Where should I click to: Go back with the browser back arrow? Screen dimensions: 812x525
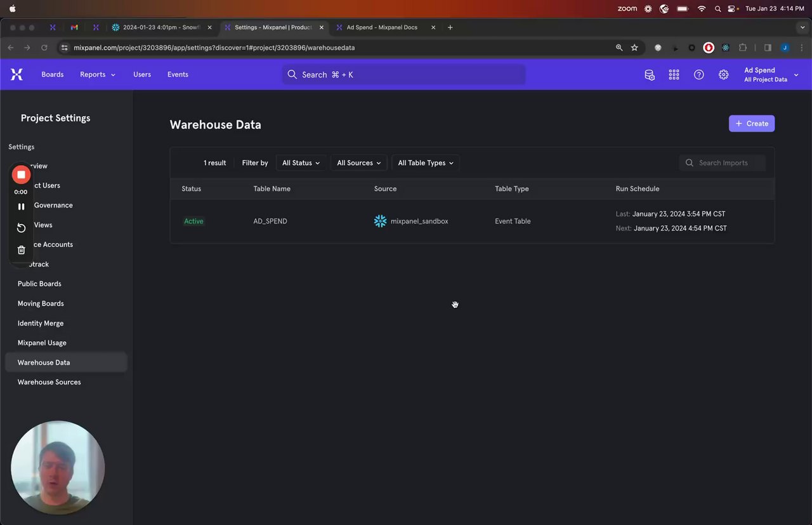pyautogui.click(x=10, y=48)
